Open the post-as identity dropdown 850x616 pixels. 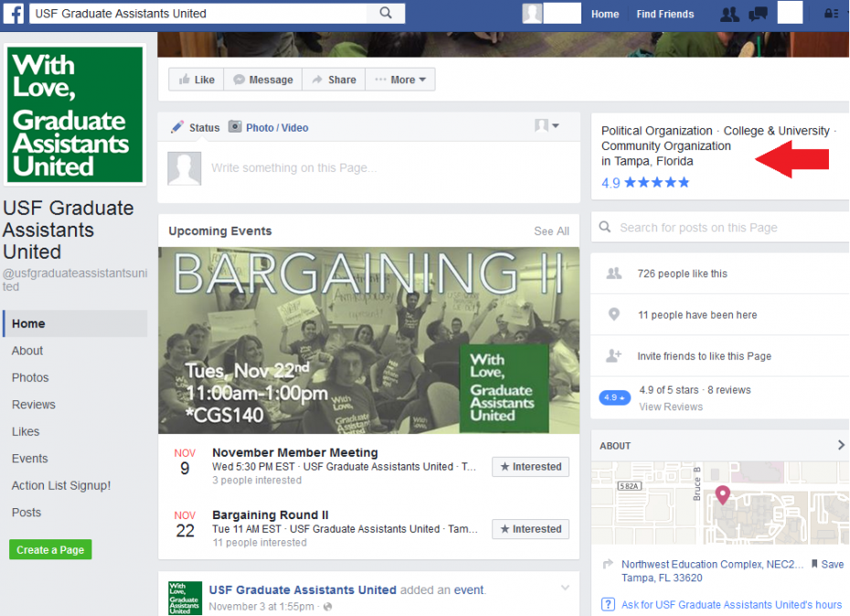point(547,126)
